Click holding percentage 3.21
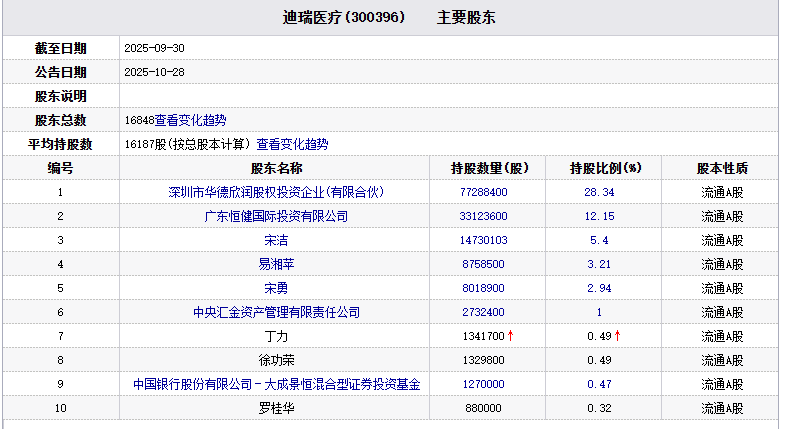The image size is (787, 429). (600, 264)
